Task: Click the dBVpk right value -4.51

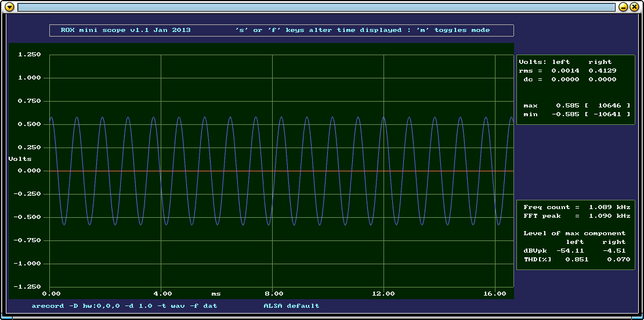Action: pyautogui.click(x=614, y=251)
